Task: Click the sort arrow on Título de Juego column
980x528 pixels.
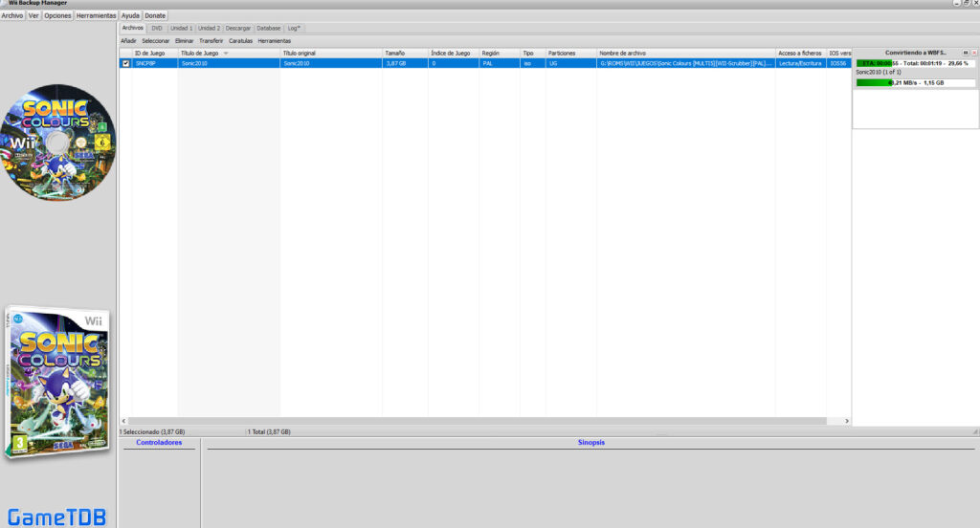Action: point(226,54)
